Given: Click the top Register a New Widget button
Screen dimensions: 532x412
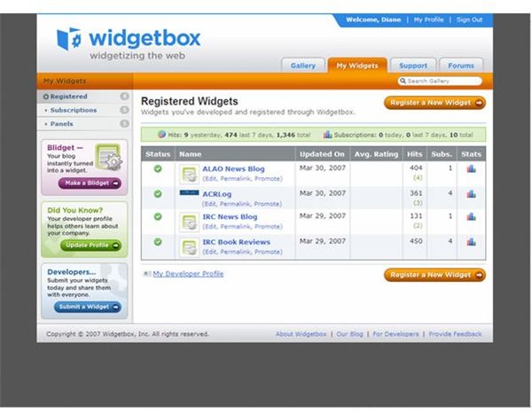Looking at the screenshot, I should 434,103.
